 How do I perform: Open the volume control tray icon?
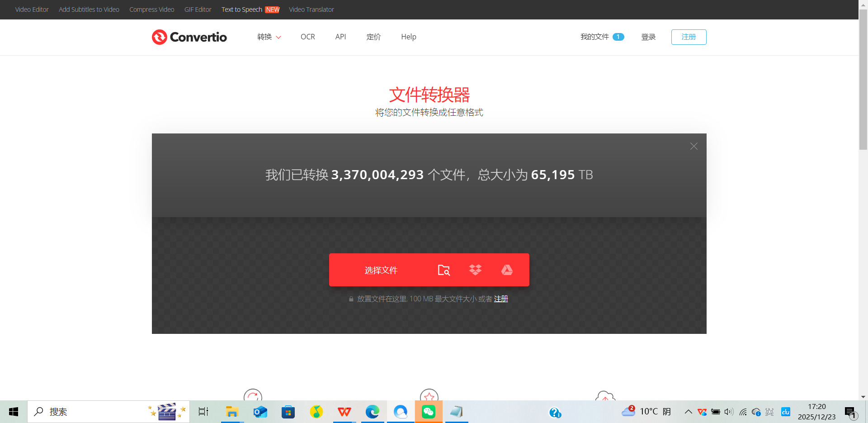coord(729,412)
